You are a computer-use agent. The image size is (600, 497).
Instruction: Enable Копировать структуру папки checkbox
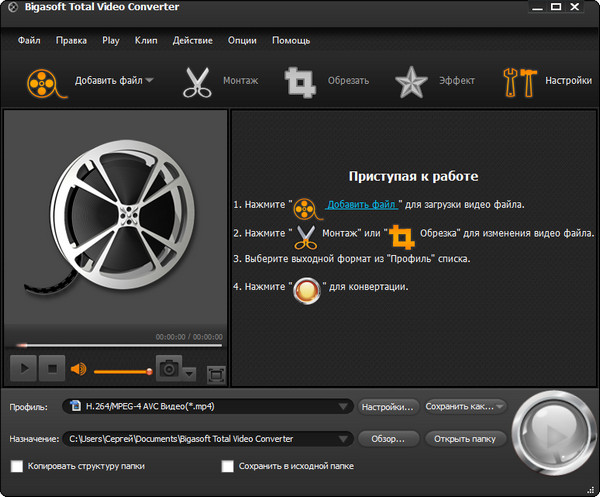click(17, 466)
